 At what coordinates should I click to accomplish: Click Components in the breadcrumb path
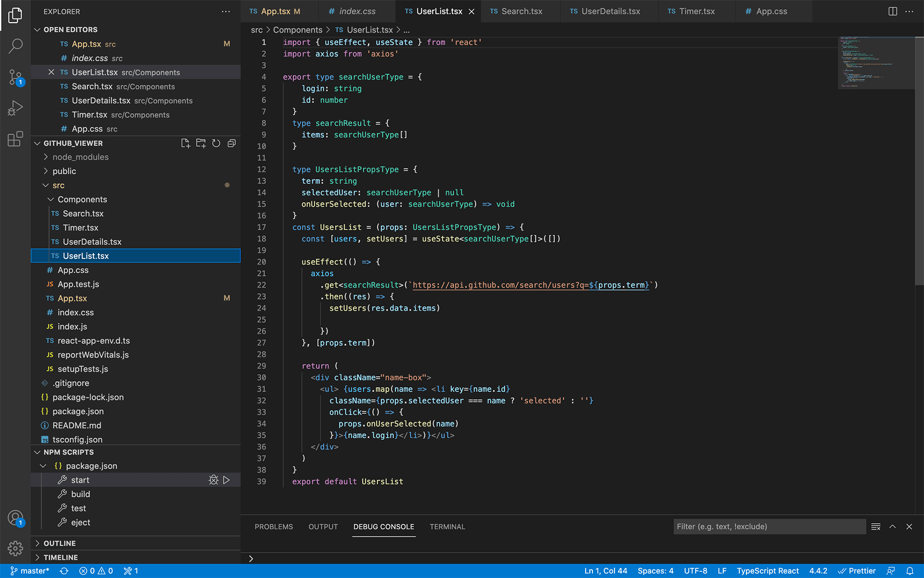(298, 30)
